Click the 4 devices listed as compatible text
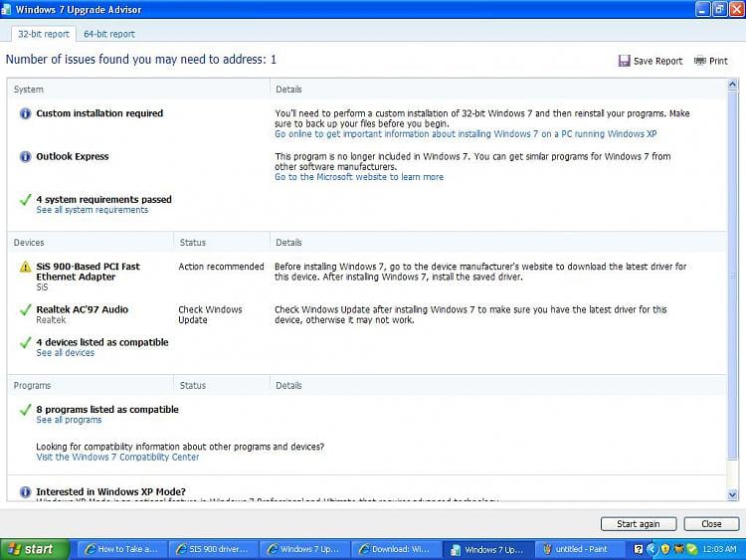 tap(102, 342)
